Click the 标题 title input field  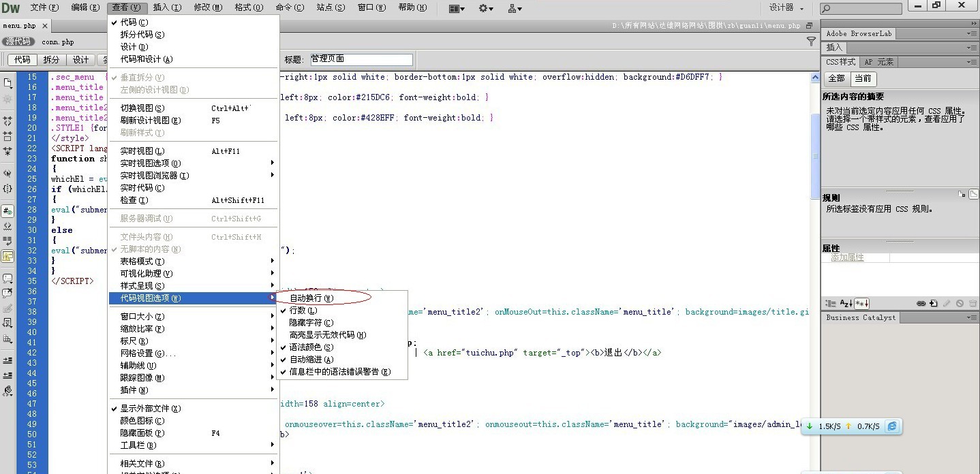[x=361, y=59]
